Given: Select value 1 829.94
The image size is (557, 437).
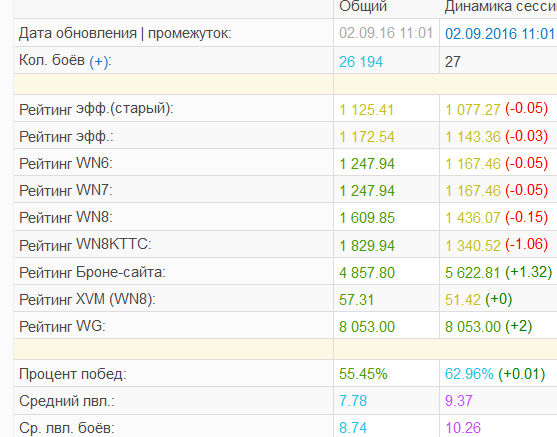Looking at the screenshot, I should coord(367,246).
